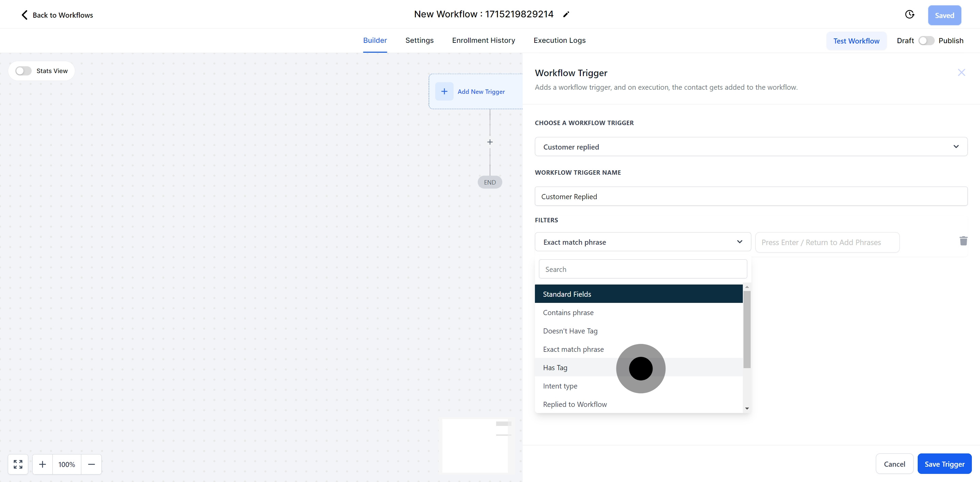The width and height of the screenshot is (980, 482).
Task: Zoom in with the plus icon
Action: point(43,464)
